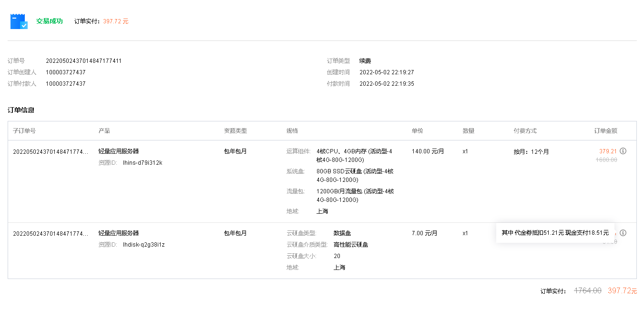Click the struck-through price 1764.00
Screen dimensions: 644x309
click(x=588, y=290)
